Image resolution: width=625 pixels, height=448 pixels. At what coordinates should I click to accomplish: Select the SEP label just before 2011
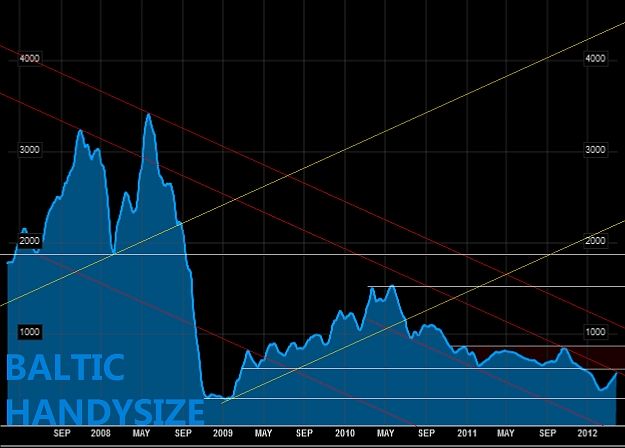[426, 433]
